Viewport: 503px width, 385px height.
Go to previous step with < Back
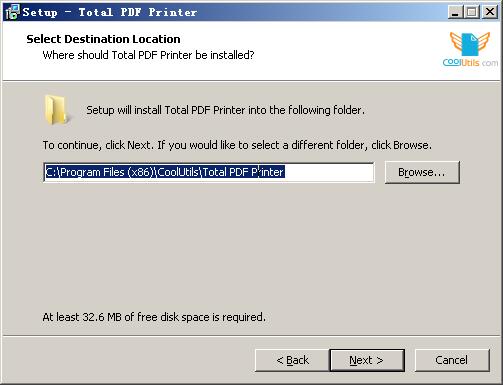pos(292,360)
